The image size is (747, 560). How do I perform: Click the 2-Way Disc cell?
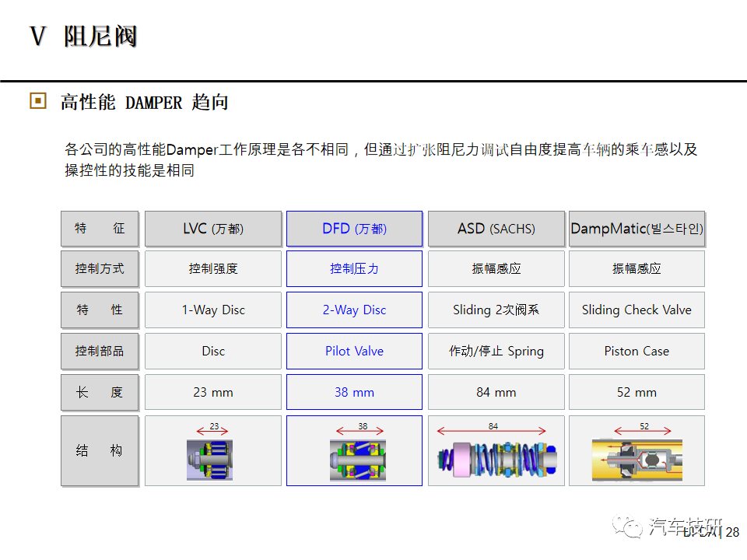point(355,310)
